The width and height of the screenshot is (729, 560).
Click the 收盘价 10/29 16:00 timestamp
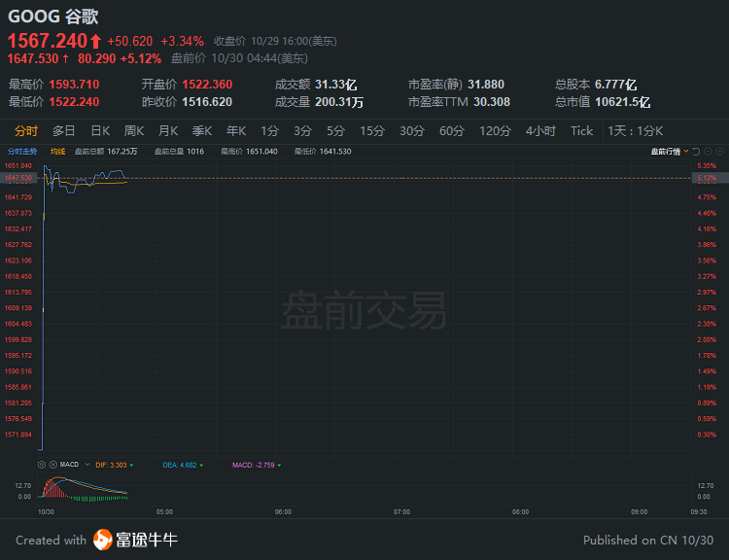pyautogui.click(x=275, y=42)
